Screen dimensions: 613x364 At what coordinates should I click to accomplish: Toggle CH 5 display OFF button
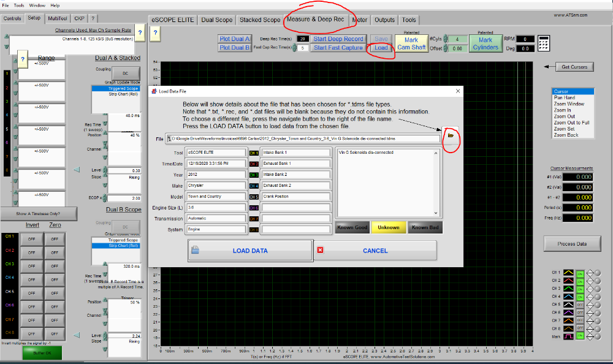pos(580,305)
